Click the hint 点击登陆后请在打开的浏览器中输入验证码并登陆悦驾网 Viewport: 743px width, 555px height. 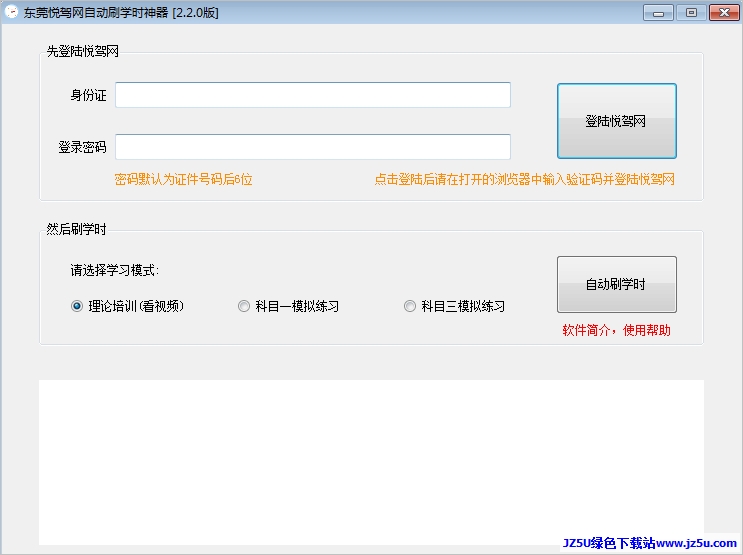[525, 180]
